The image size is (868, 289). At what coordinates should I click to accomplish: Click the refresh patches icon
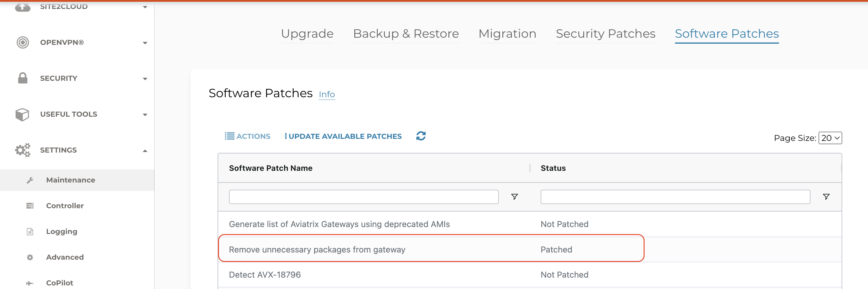tap(421, 136)
